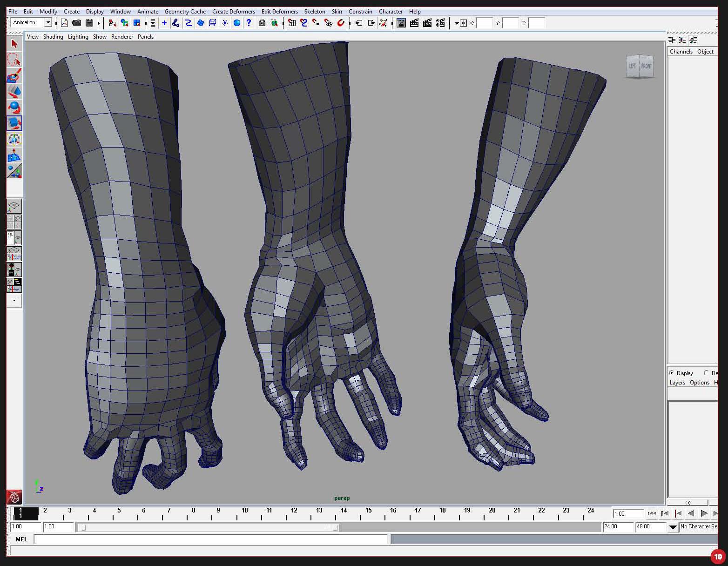Choose the Paint Selection brush tool
728x566 pixels.
click(14, 76)
